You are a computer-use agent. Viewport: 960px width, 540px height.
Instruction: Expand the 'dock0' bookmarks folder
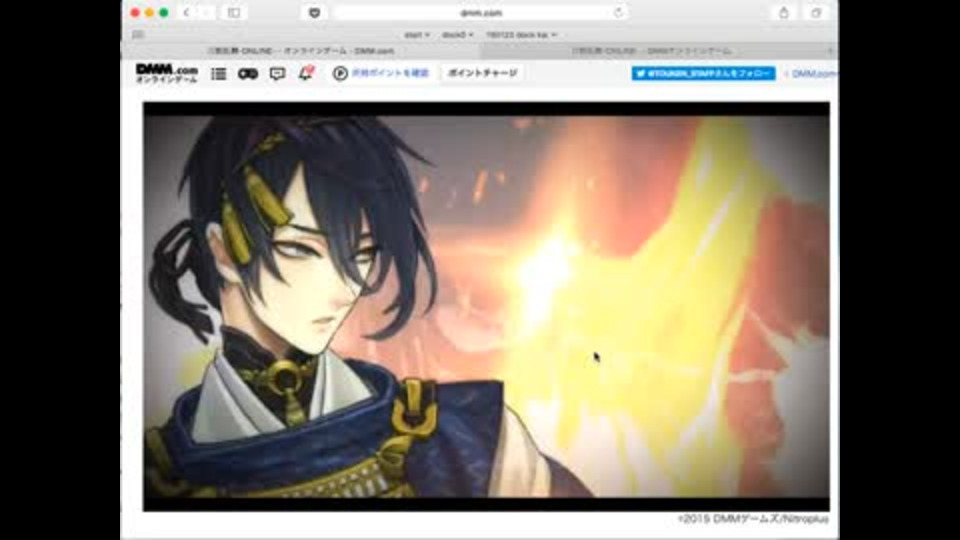pos(457,35)
